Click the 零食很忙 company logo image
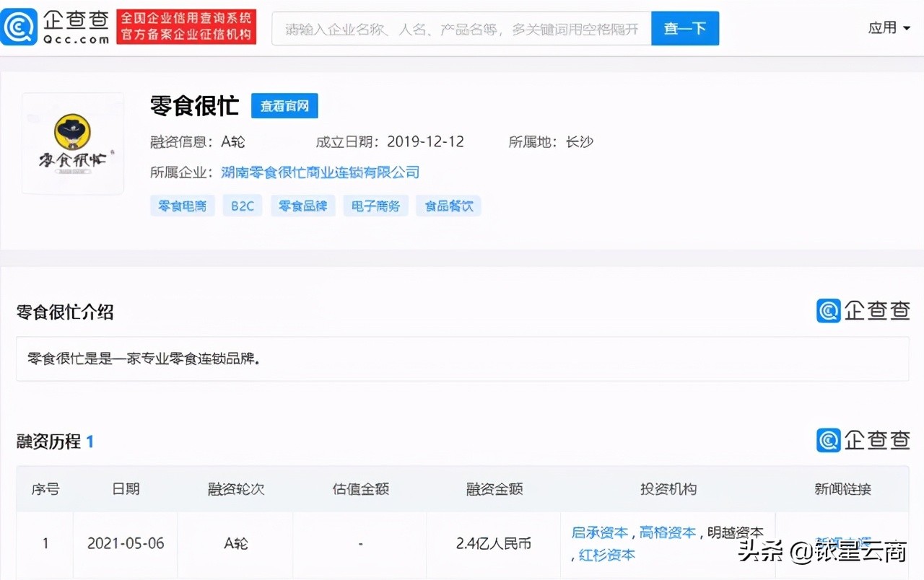924x580 pixels. [72, 143]
